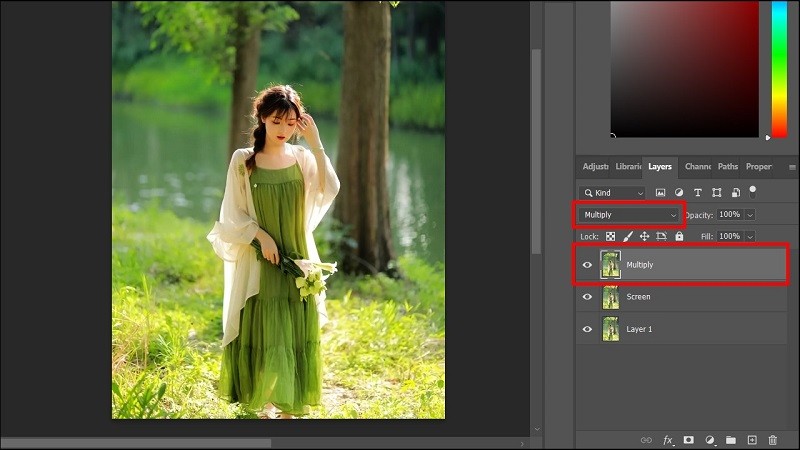Hide Layer 1 visibility eye
800x450 pixels.
587,329
